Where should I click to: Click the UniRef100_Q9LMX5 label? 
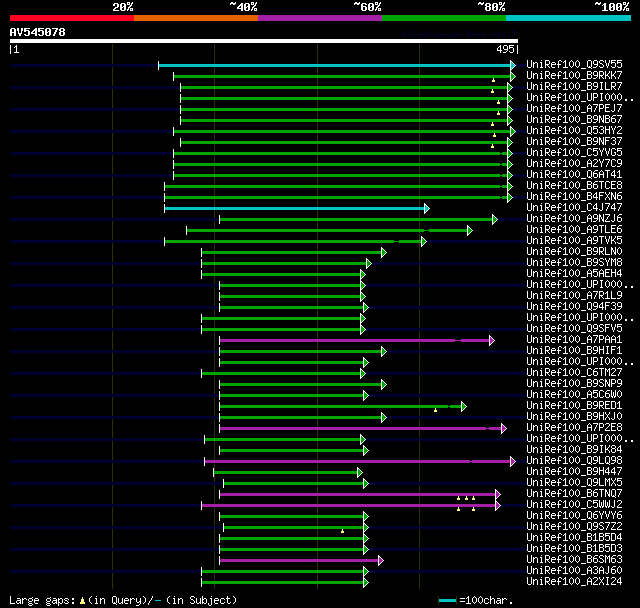pyautogui.click(x=574, y=483)
